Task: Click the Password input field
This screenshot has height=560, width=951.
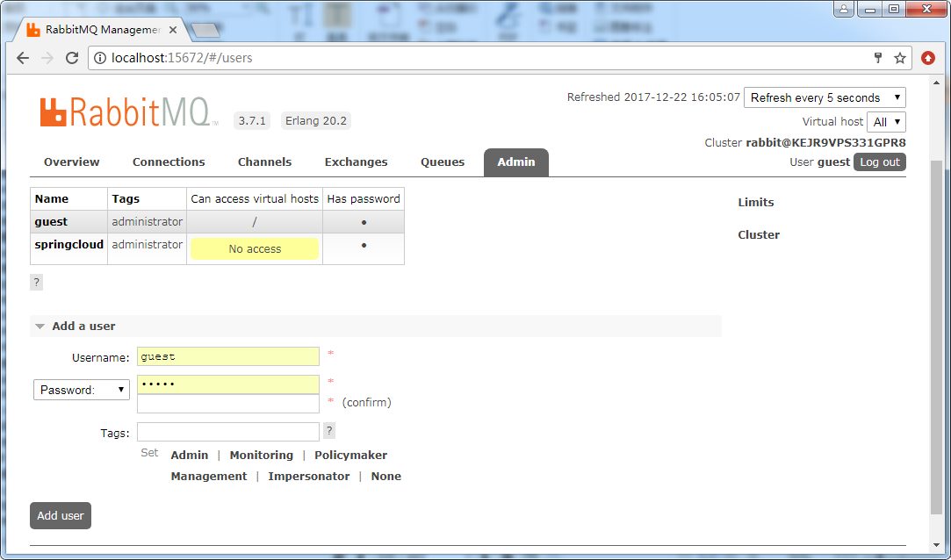Action: (x=228, y=384)
